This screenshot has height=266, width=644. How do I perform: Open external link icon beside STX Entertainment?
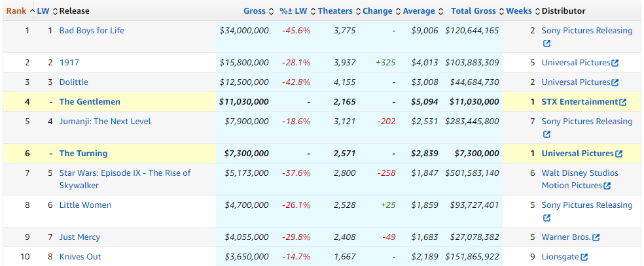[x=622, y=102]
